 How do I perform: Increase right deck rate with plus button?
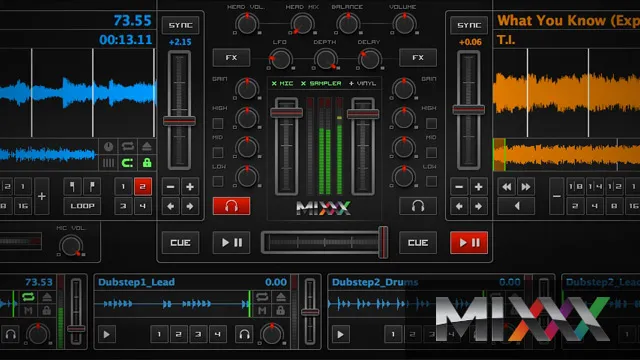pyautogui.click(x=478, y=187)
